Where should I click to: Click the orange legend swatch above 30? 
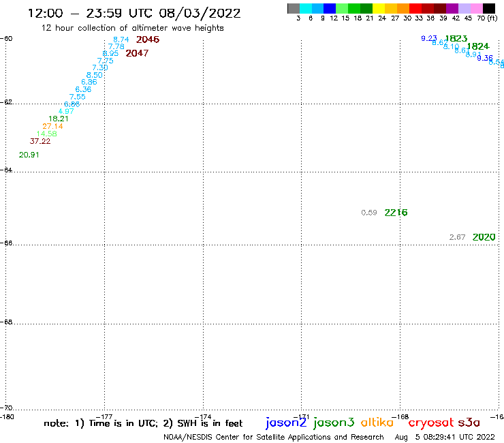[403, 8]
